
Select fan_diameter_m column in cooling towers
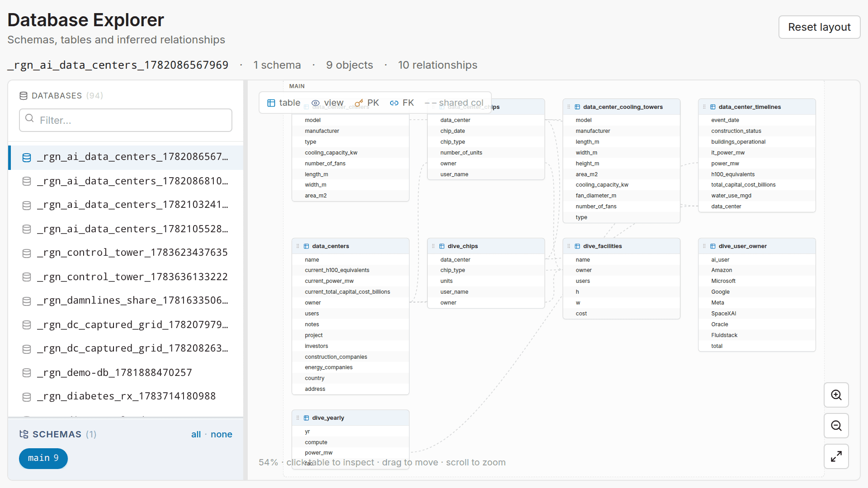click(x=621, y=196)
